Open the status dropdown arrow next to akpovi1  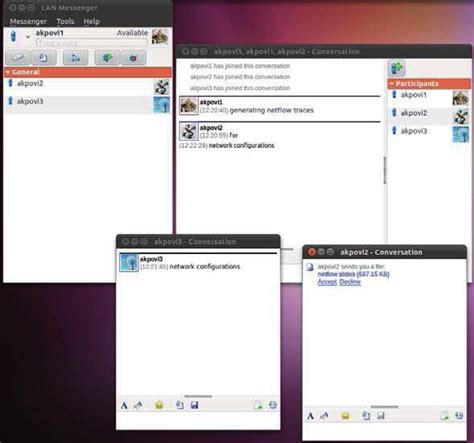[x=28, y=37]
